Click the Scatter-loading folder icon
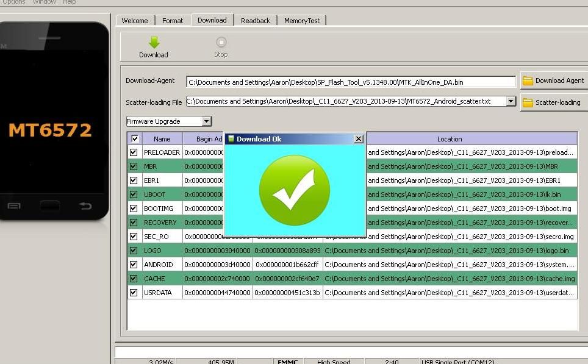588x364 pixels. 528,102
